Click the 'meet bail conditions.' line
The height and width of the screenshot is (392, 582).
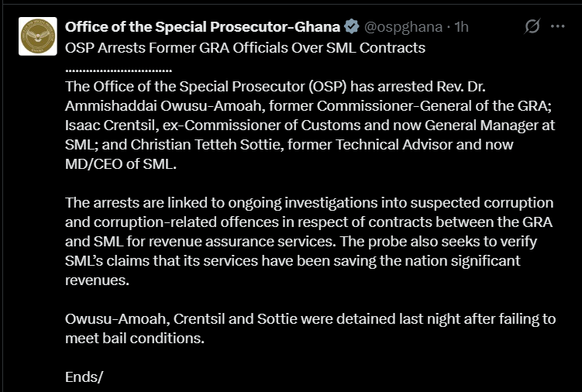tap(135, 339)
